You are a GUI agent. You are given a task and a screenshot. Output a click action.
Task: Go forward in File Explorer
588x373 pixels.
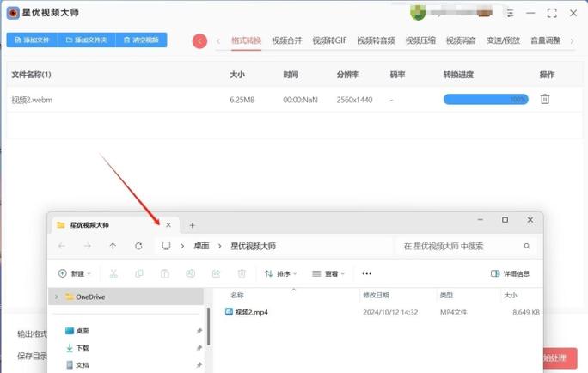point(88,246)
